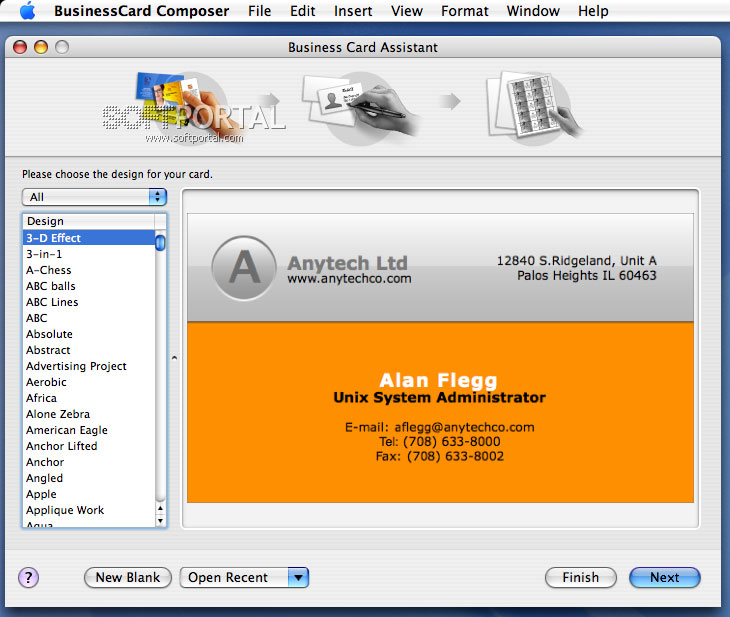Open the Format menu

pos(465,11)
